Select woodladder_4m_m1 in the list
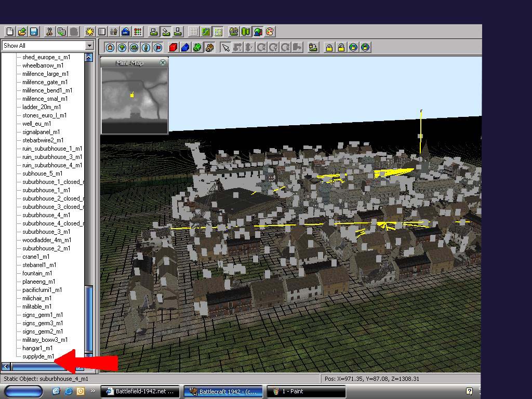This screenshot has height=399, width=532. pos(46,240)
